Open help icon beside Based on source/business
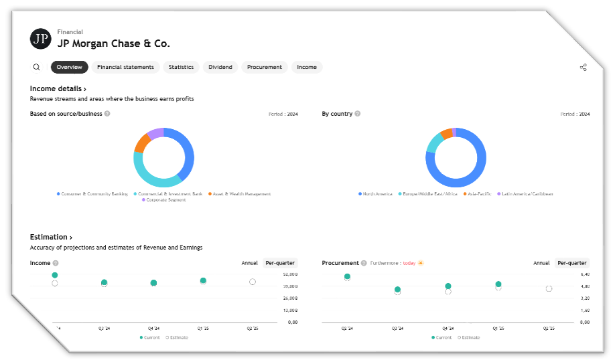The width and height of the screenshot is (615, 364). point(107,114)
